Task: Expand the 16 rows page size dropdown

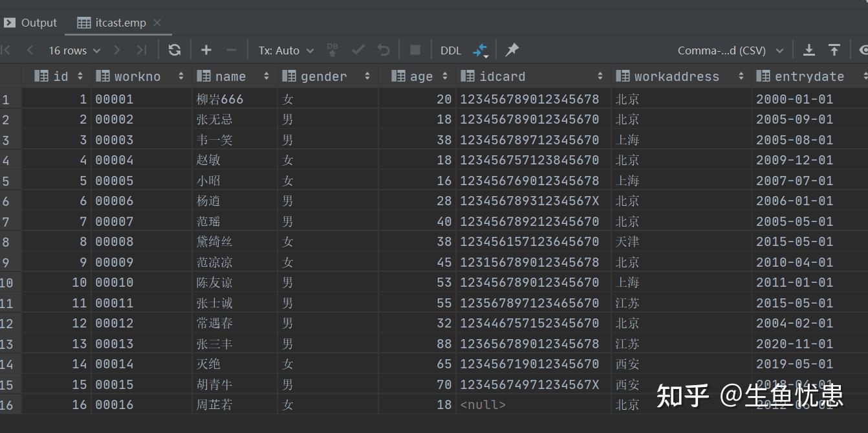Action: tap(74, 50)
